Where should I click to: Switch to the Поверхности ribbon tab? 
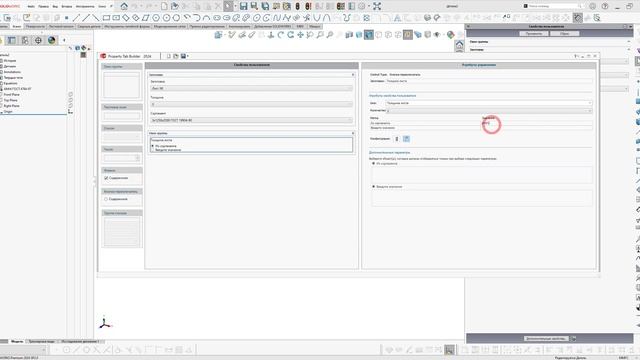coord(35,26)
